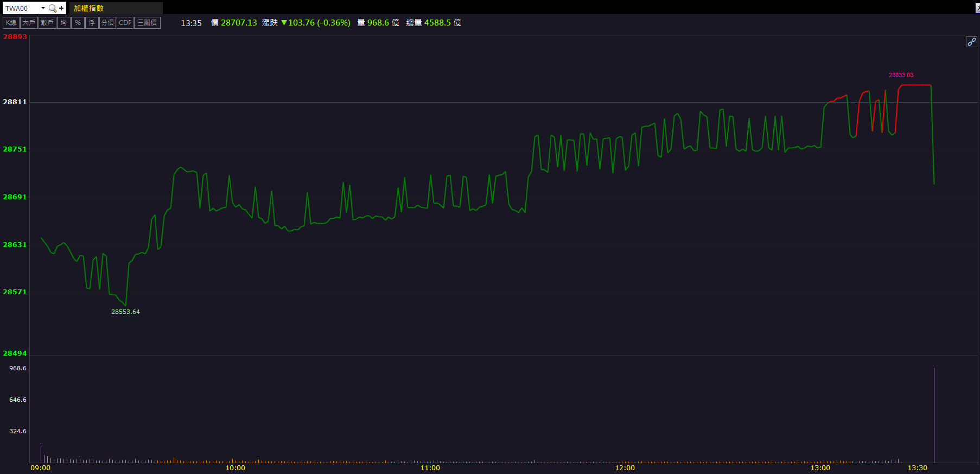Open the TWA00 symbol dropdown arrow
Screen dimensions: 980x474
click(x=43, y=8)
